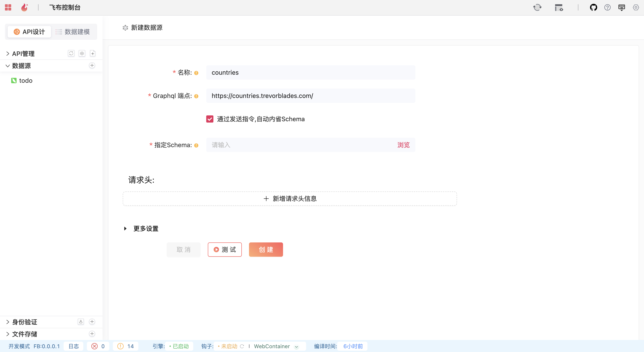This screenshot has height=352, width=644.
Task: Click the grid apps icon at top left
Action: pos(8,7)
